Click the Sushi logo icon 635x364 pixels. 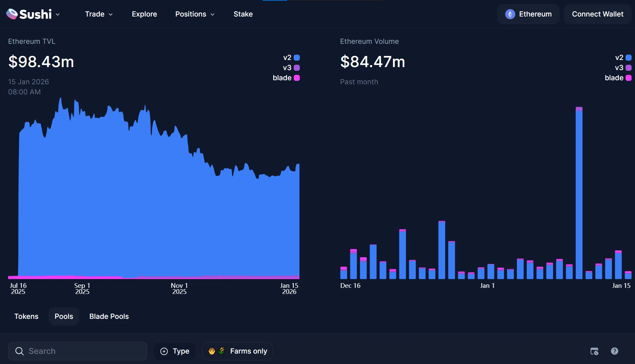[x=12, y=14]
